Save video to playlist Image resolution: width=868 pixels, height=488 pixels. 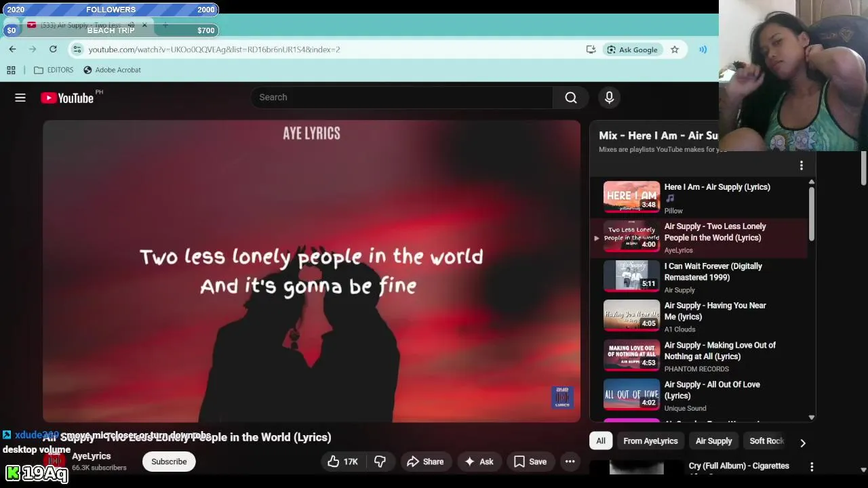click(x=530, y=462)
